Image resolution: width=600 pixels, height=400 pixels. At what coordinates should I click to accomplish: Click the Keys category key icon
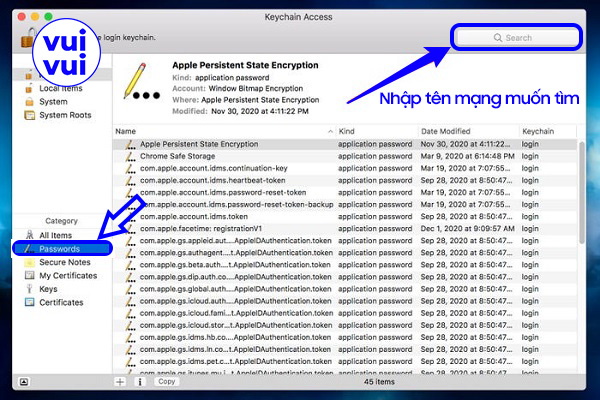(x=29, y=289)
